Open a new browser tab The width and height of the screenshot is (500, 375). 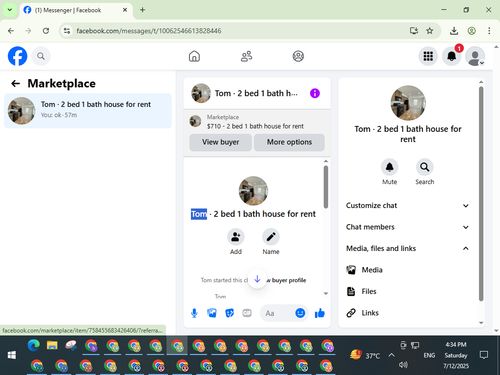pos(142,10)
